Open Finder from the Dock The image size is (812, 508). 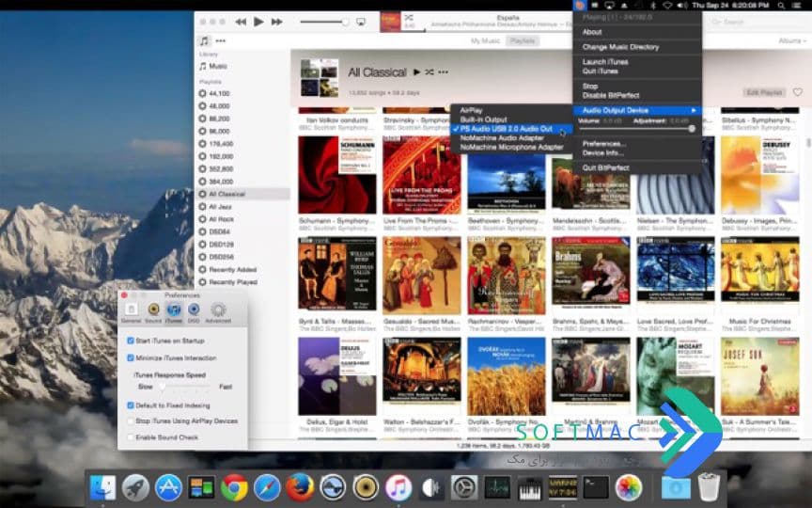102,488
